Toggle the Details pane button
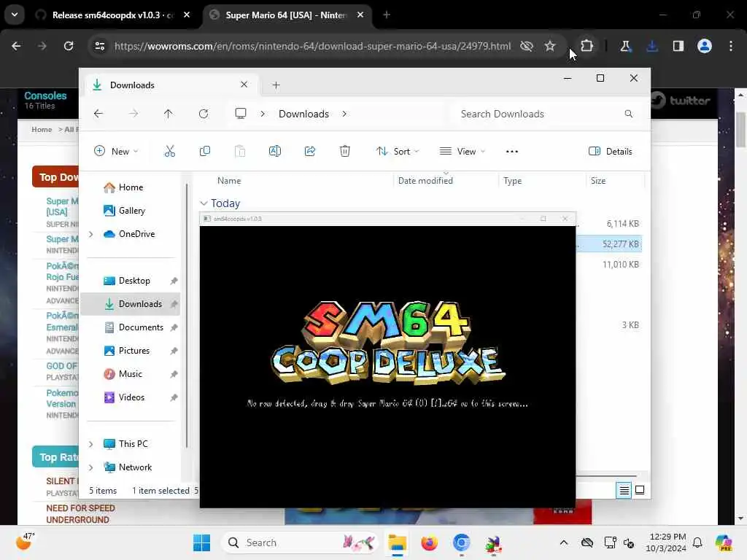This screenshot has width=747, height=560. click(611, 152)
